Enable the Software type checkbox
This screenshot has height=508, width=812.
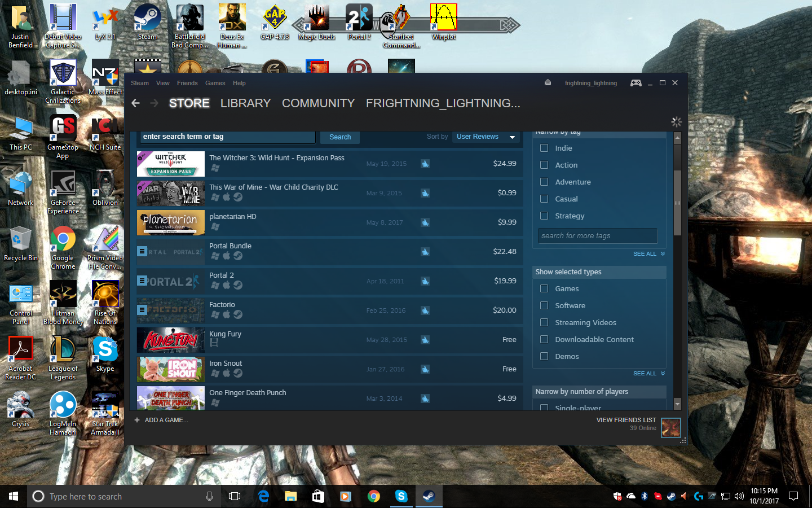click(544, 305)
